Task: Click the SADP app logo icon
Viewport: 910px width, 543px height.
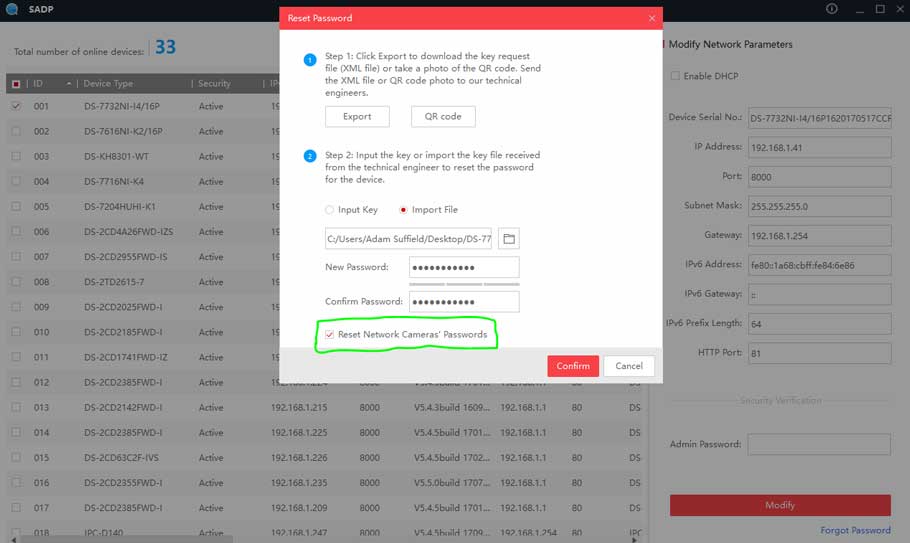Action: [x=11, y=9]
